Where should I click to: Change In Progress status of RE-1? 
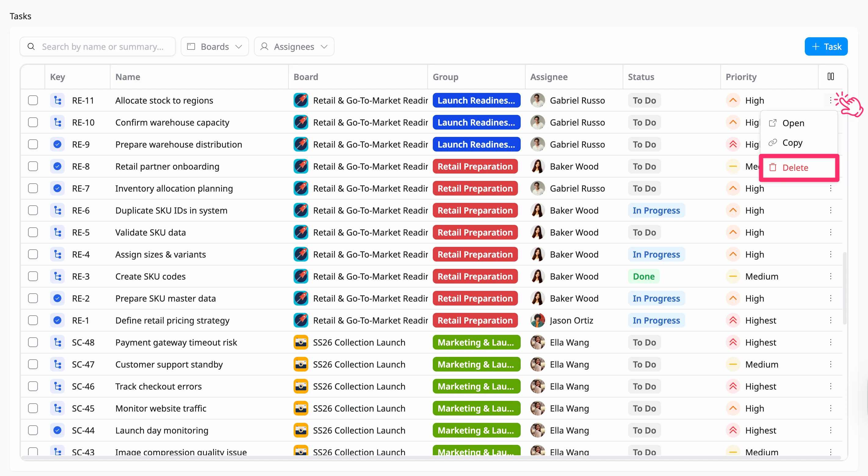[x=656, y=320]
